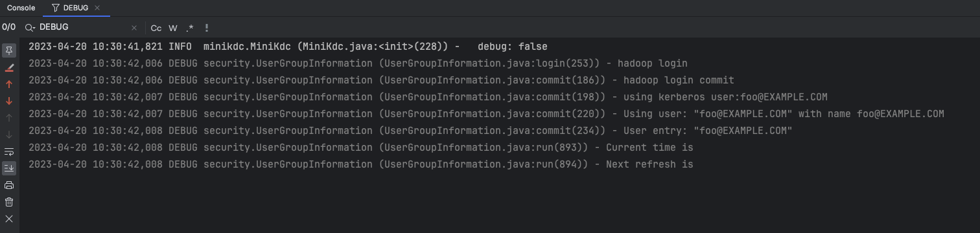Viewport: 980px width, 233px height.
Task: Click log line 'using kerberos user:foo@EXAMPLE.COM'
Action: click(x=428, y=97)
